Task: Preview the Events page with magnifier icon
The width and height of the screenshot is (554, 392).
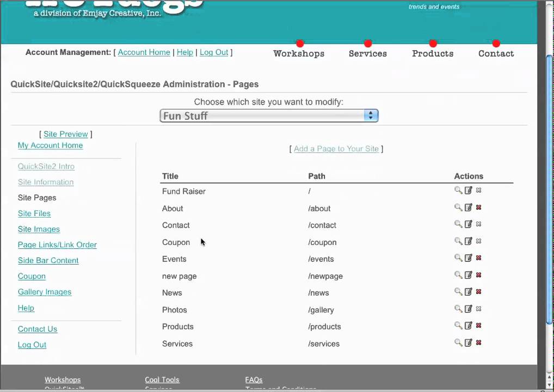Action: [x=458, y=258]
